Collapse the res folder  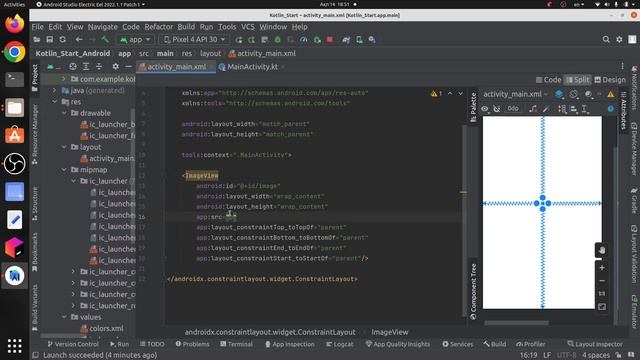[x=55, y=102]
